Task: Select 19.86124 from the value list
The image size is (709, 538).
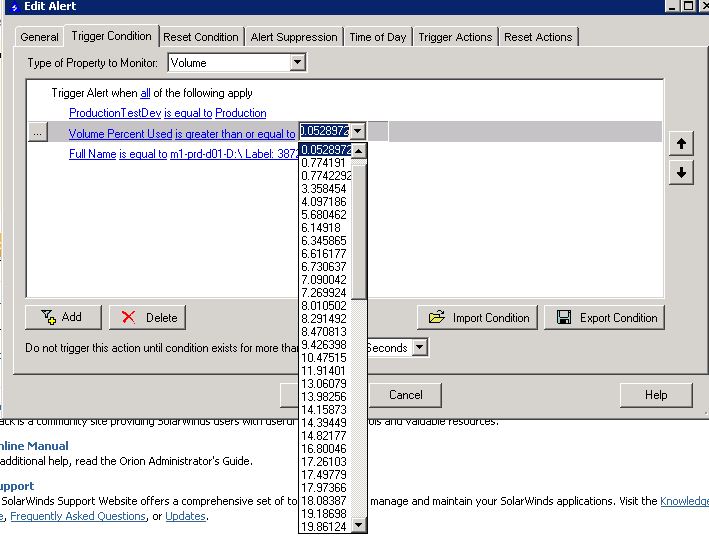Action: (x=326, y=527)
